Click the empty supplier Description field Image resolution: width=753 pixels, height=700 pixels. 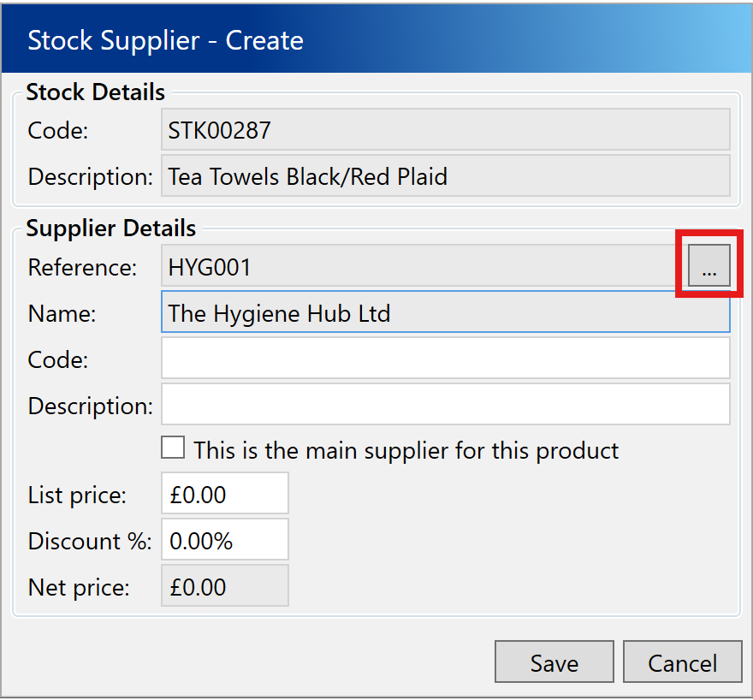point(445,405)
